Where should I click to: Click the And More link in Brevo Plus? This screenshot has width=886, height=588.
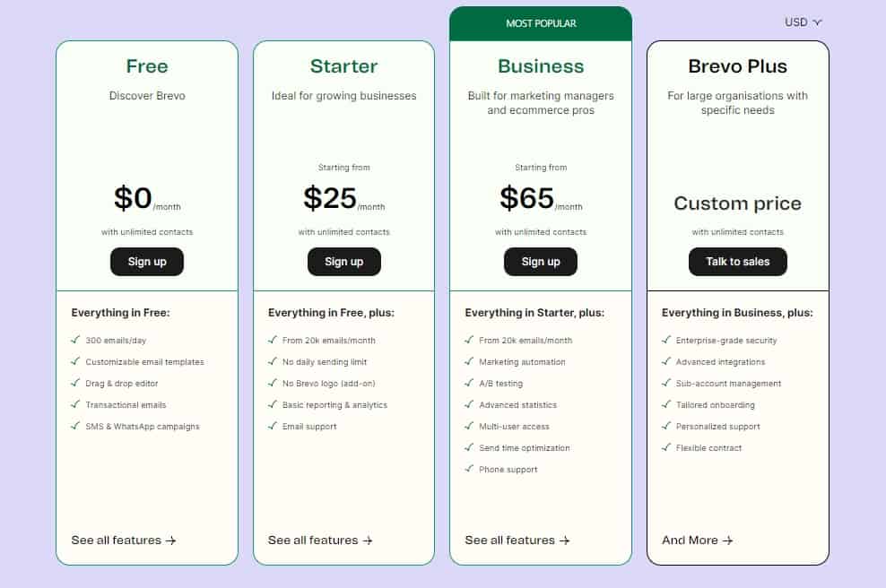tap(698, 540)
